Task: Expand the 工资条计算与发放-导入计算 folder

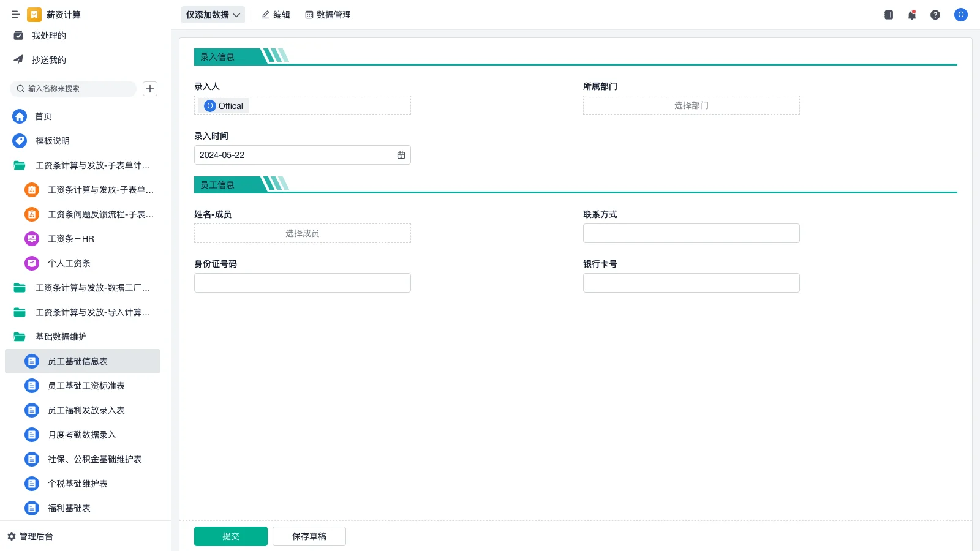Action: coord(83,312)
